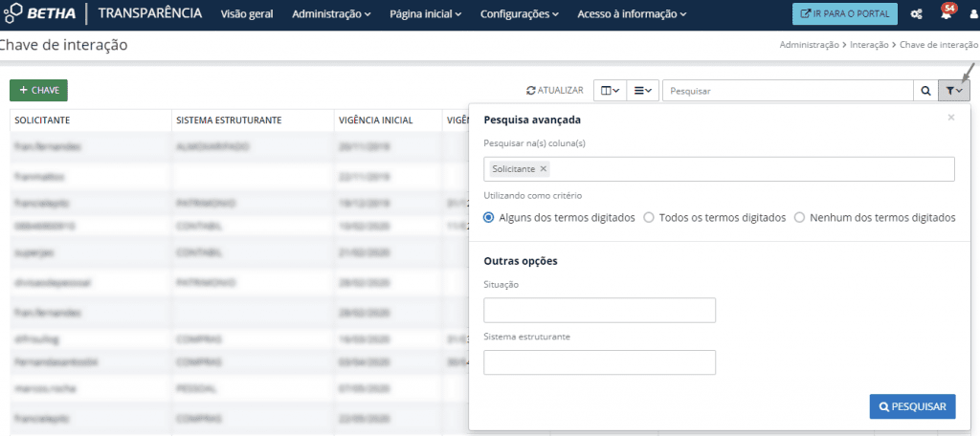
Task: Open the settings gears icon in header
Action: (916, 13)
